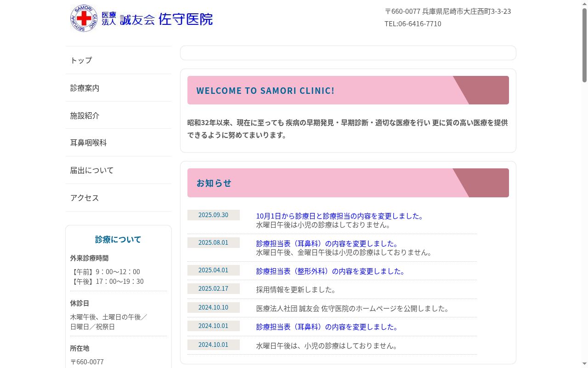Click the 休診日 label
This screenshot has height=368, width=588.
pos(80,303)
